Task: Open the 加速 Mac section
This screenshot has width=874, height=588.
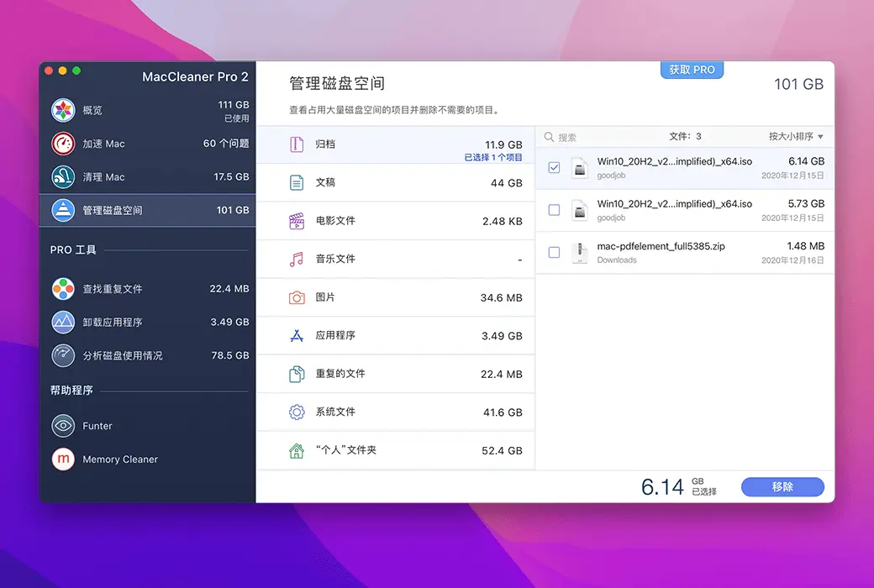Action: 147,144
